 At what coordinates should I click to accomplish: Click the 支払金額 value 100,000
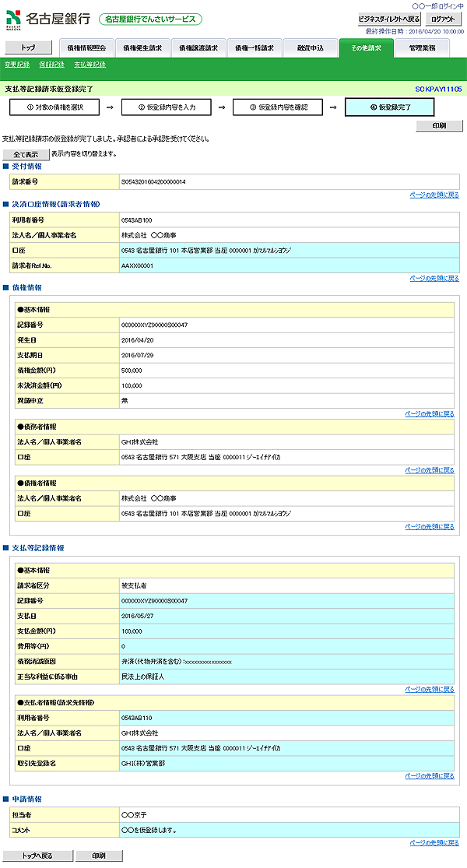tap(132, 631)
